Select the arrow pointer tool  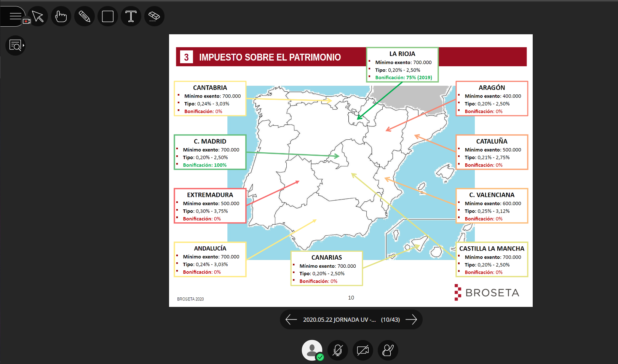38,16
